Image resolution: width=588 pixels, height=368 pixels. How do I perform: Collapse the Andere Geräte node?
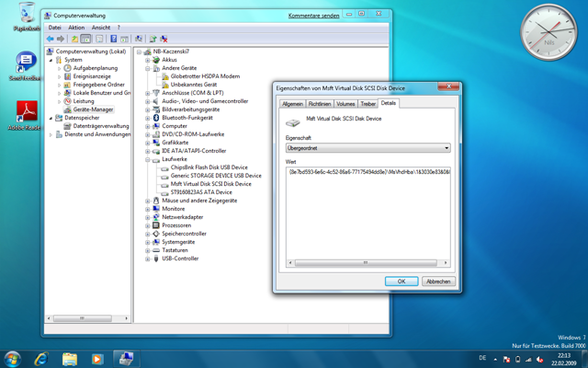click(x=148, y=68)
